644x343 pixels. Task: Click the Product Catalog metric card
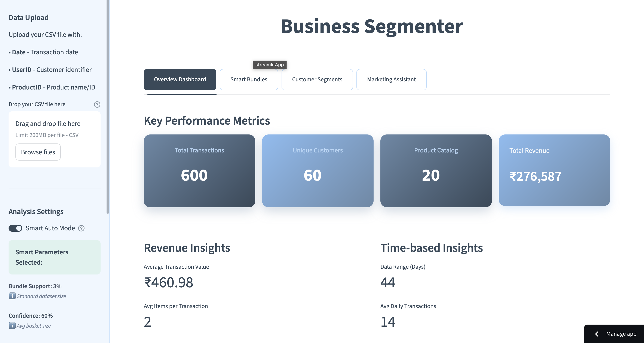coord(436,171)
